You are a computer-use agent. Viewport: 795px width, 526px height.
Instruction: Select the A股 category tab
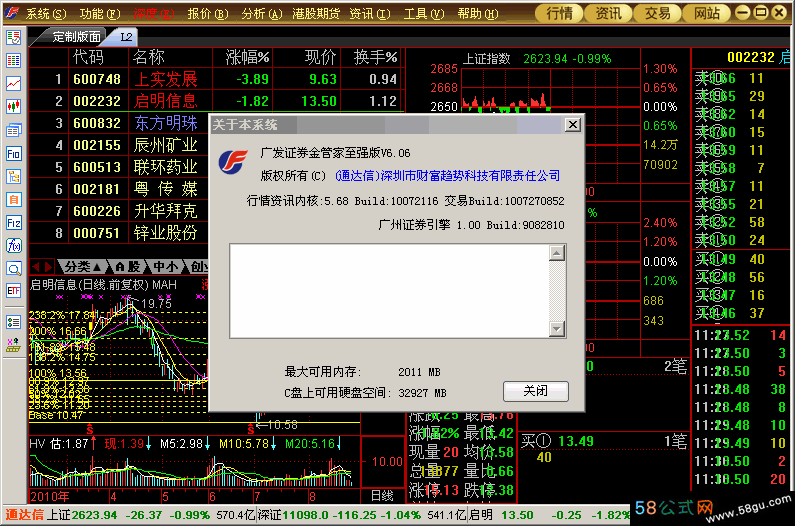127,267
